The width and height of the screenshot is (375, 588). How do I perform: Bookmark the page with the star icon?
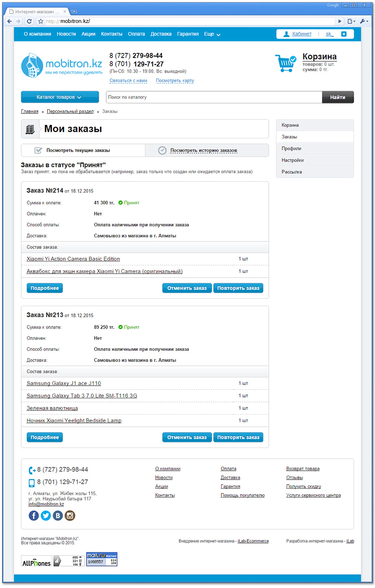pyautogui.click(x=40, y=21)
